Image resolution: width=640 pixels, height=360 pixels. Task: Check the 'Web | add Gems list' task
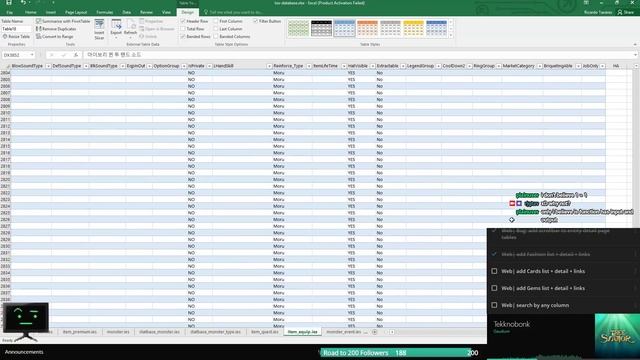pos(494,288)
